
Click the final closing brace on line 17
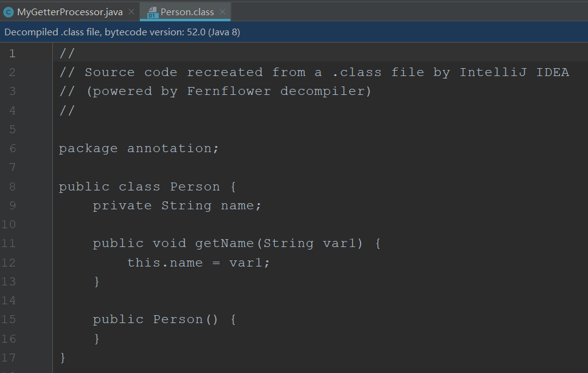[x=63, y=358]
